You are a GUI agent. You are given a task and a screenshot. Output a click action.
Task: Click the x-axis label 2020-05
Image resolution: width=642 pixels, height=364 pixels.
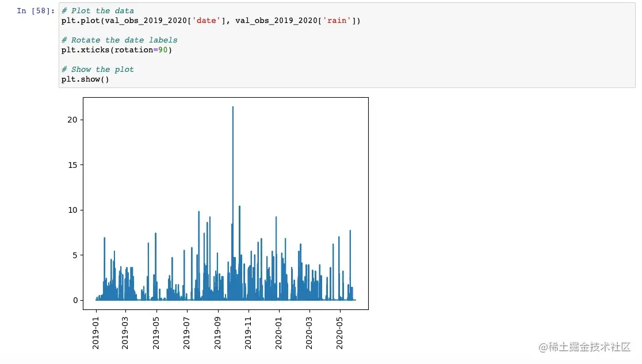(x=339, y=334)
